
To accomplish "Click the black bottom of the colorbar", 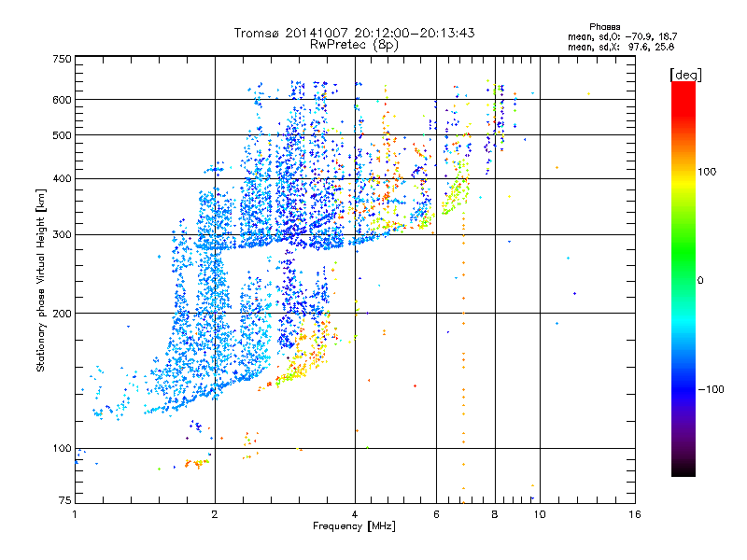I will [684, 471].
